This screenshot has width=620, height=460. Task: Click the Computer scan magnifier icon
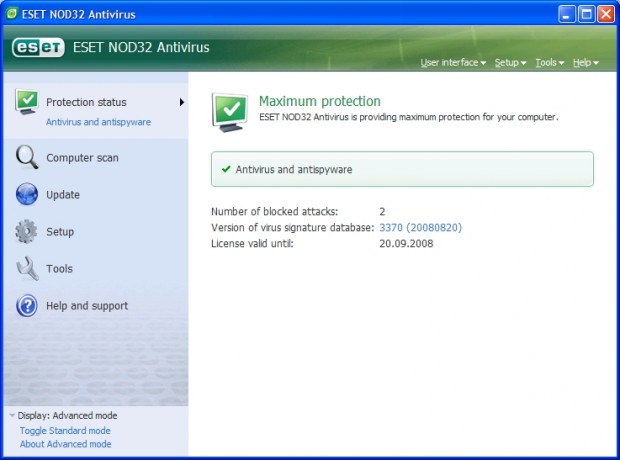[x=27, y=157]
